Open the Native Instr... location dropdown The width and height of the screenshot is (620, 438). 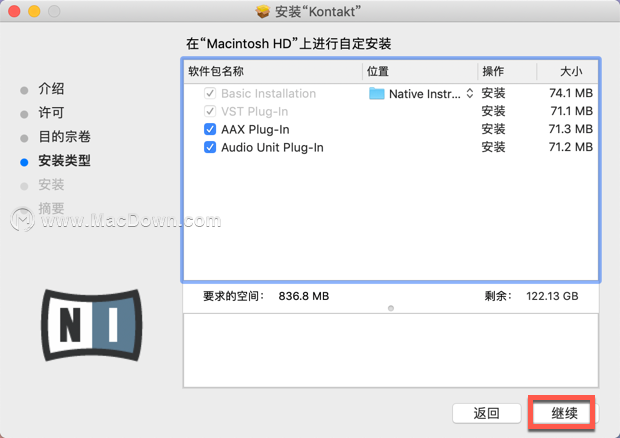tap(470, 94)
